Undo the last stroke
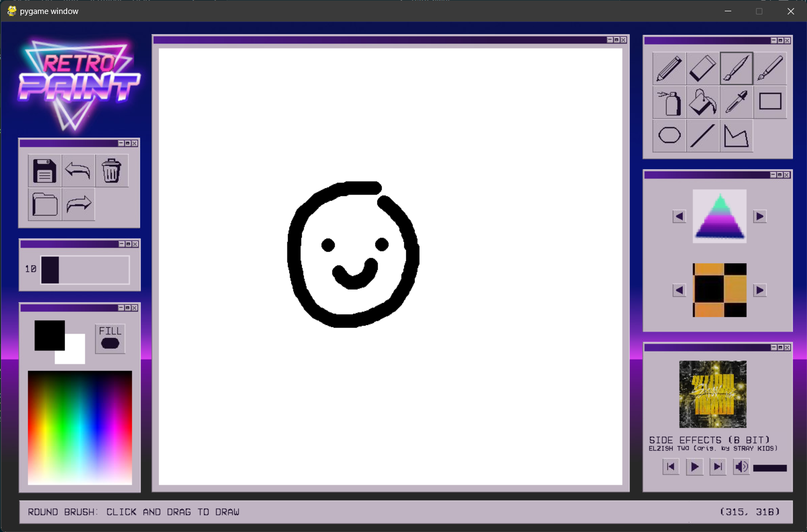The width and height of the screenshot is (807, 532). tap(78, 171)
